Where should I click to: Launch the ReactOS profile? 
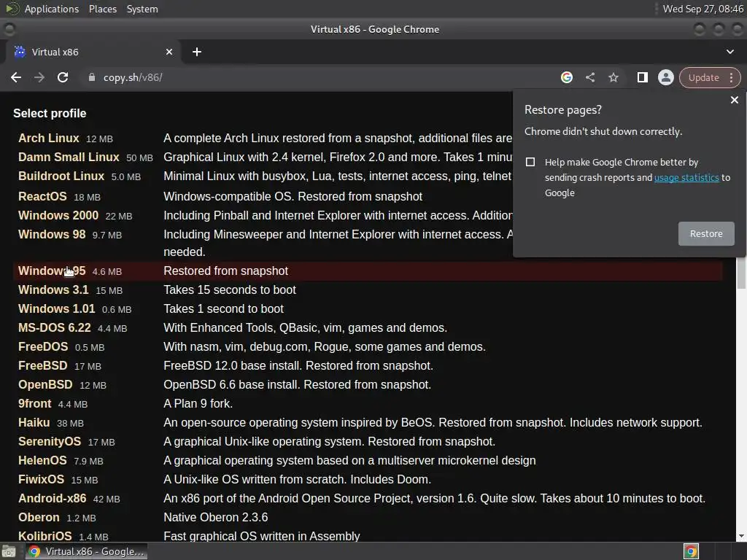tap(42, 196)
